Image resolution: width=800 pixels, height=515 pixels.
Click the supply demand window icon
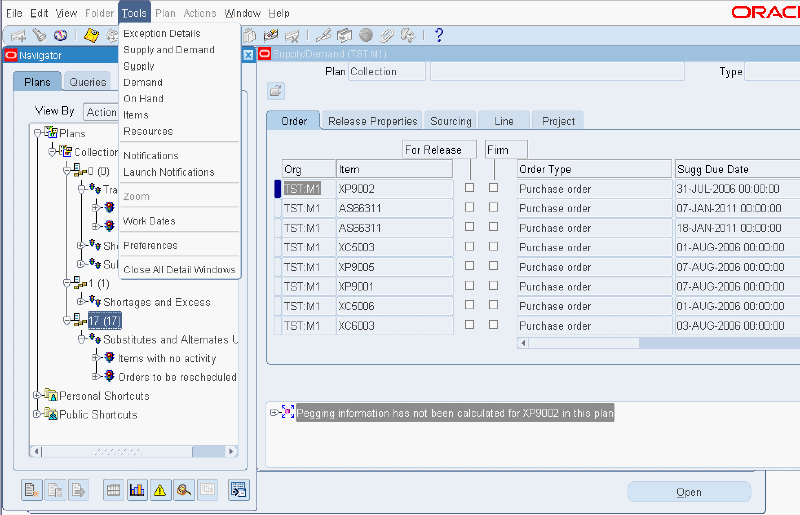[238, 491]
